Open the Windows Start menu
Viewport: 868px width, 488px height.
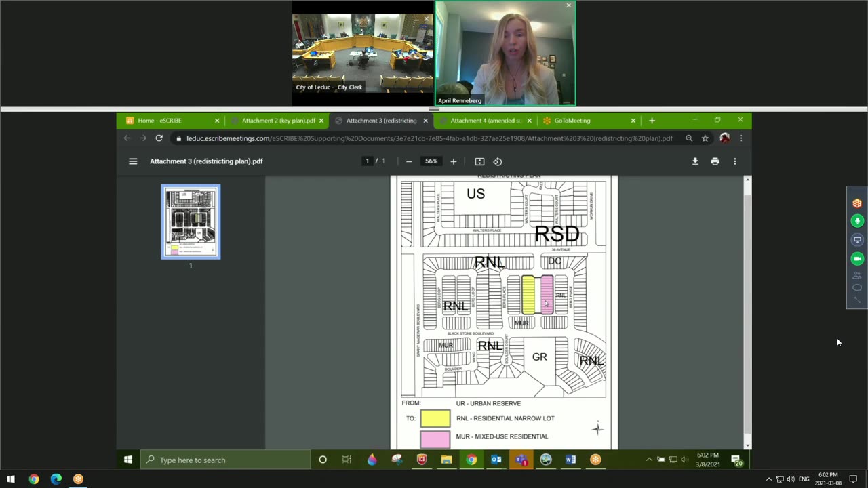tap(128, 460)
